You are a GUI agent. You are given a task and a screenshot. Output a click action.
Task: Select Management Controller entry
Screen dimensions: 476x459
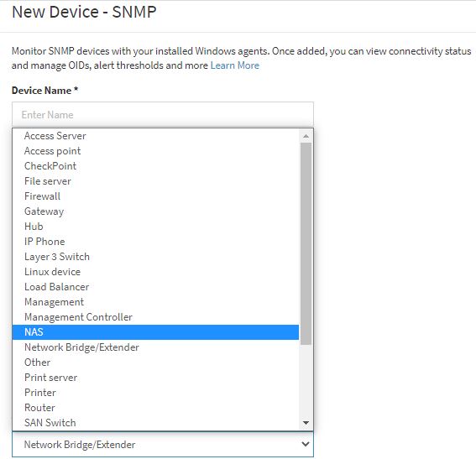coord(156,317)
